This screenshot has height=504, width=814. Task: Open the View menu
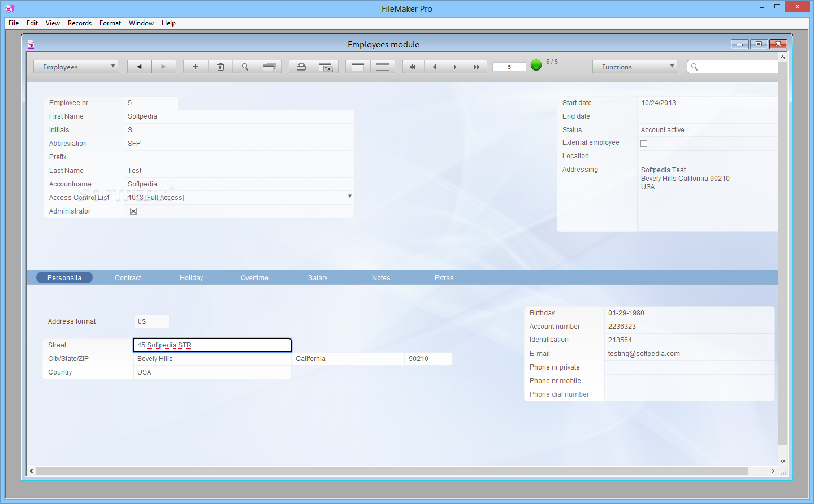(x=53, y=23)
